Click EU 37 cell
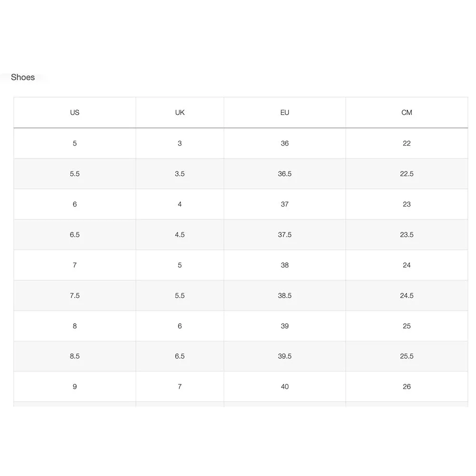The width and height of the screenshot is (476, 476). pos(285,204)
